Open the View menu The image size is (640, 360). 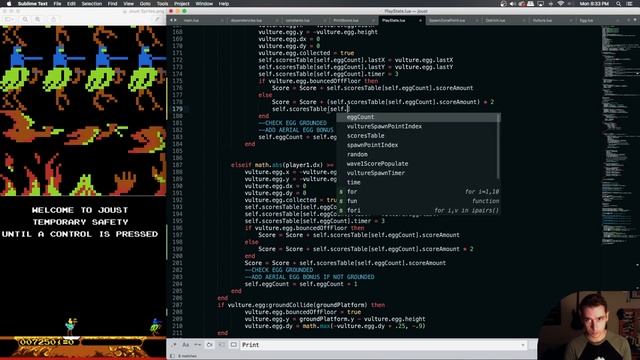point(129,4)
